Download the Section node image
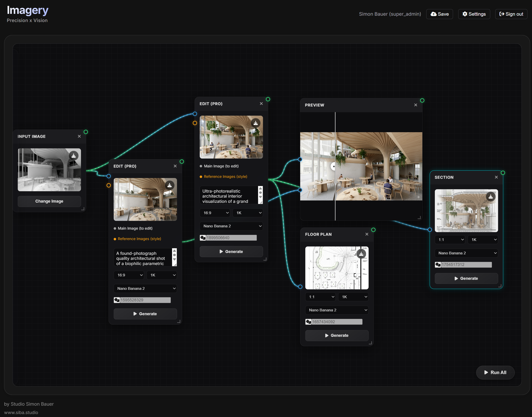532x417 pixels. click(490, 197)
